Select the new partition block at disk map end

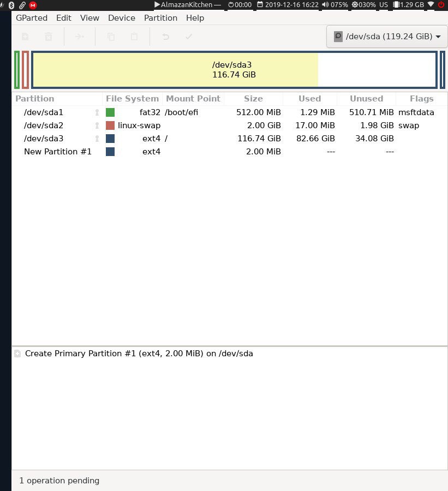[443, 69]
